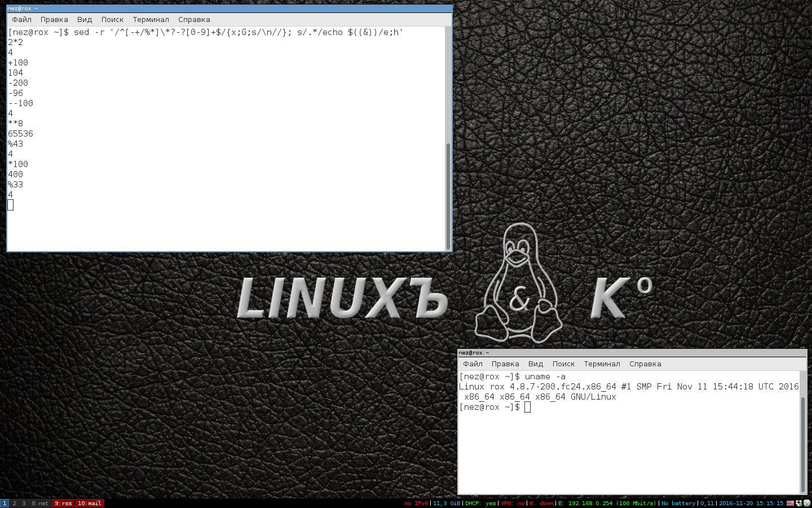
Task: Open Файл menu in the sed terminal
Action: pyautogui.click(x=22, y=19)
